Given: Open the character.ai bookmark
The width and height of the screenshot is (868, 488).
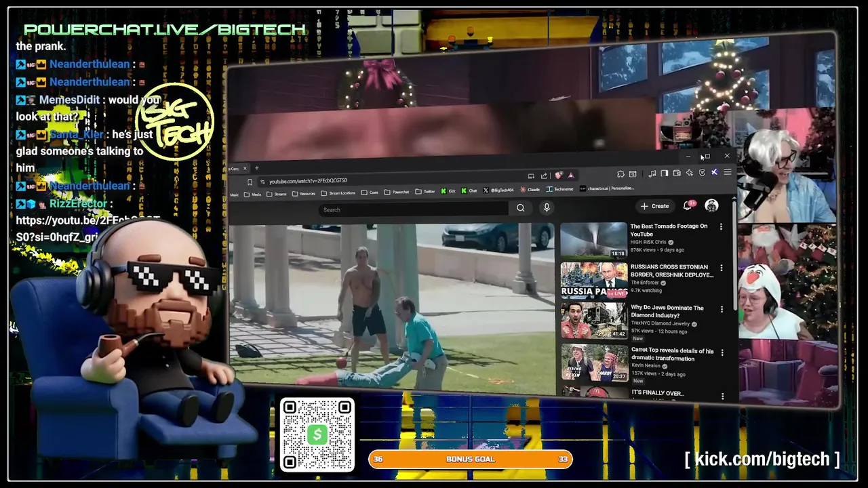Looking at the screenshot, I should pyautogui.click(x=607, y=188).
